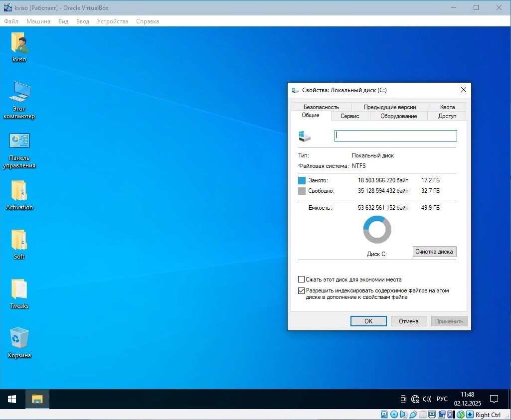This screenshot has height=420, width=511.
Task: Click the optical drive icon in VirtualBox status bar
Action: [394, 415]
